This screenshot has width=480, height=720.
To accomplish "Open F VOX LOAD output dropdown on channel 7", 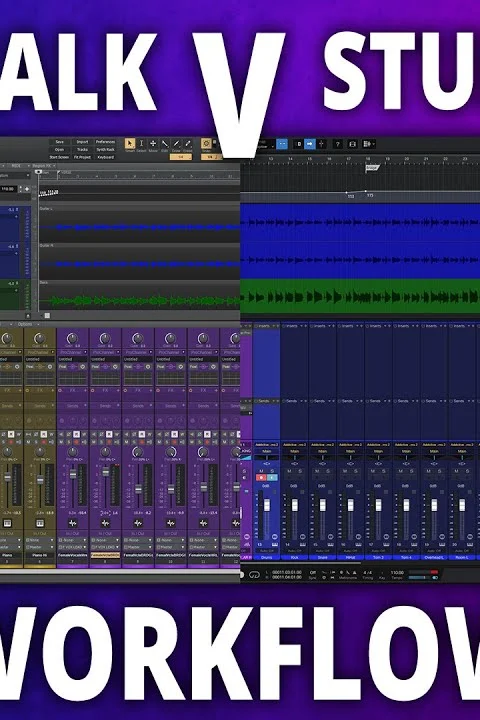I will (85, 547).
